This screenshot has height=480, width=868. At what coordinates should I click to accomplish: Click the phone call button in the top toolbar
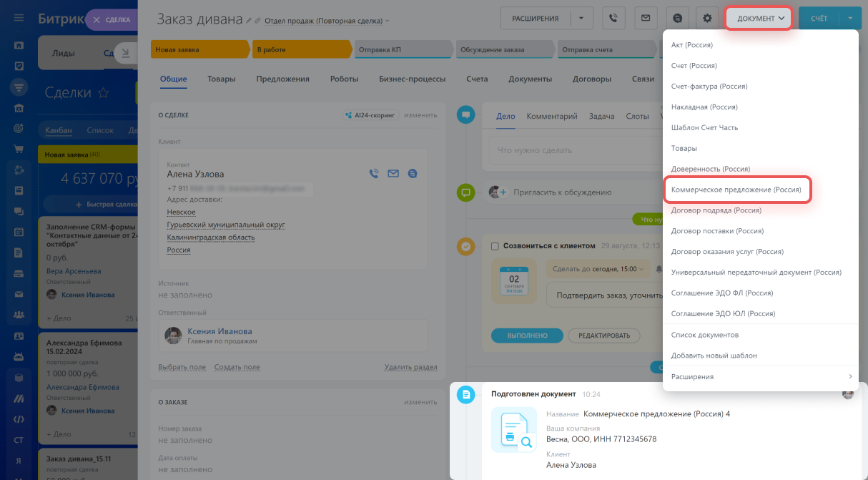[x=613, y=18]
